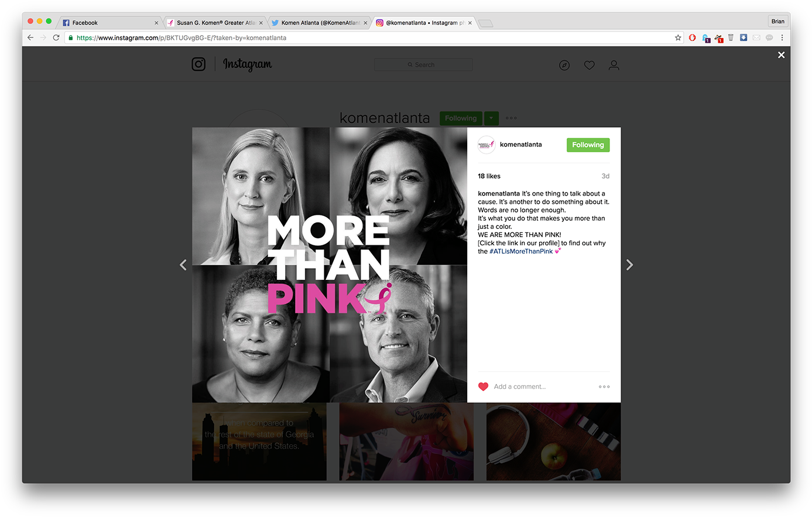Open post options three-dot menu
The width and height of the screenshot is (812, 517).
point(604,386)
